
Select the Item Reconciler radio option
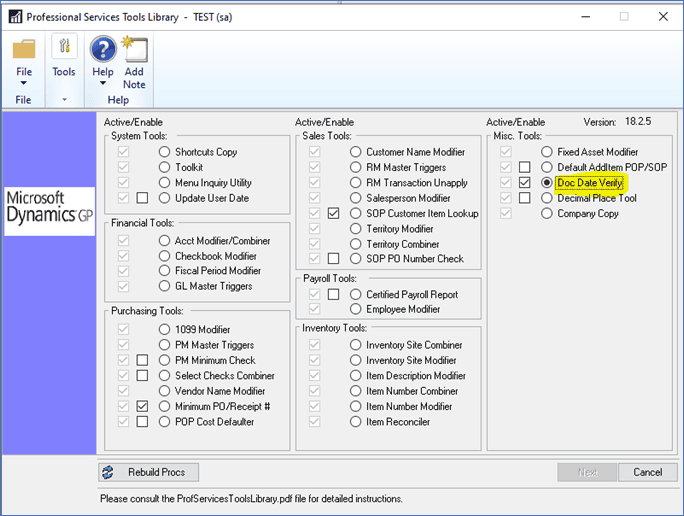coord(356,422)
